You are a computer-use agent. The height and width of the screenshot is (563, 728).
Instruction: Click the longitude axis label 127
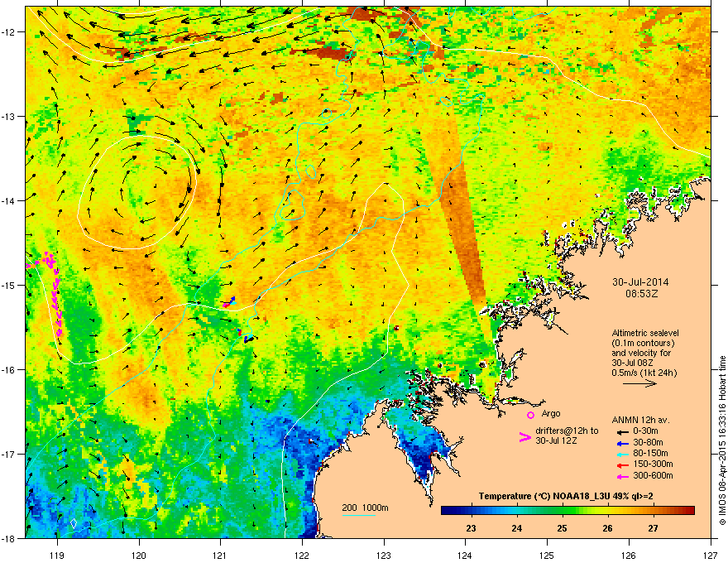coord(711,556)
